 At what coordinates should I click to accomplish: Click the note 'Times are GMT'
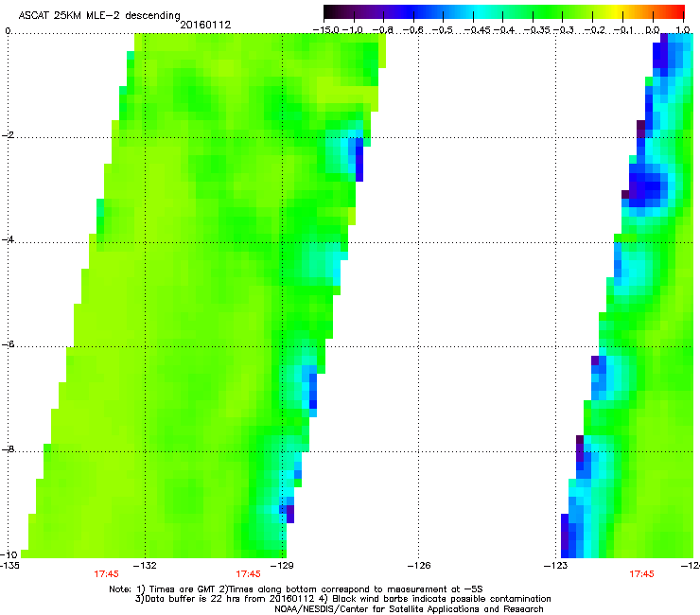(183, 589)
